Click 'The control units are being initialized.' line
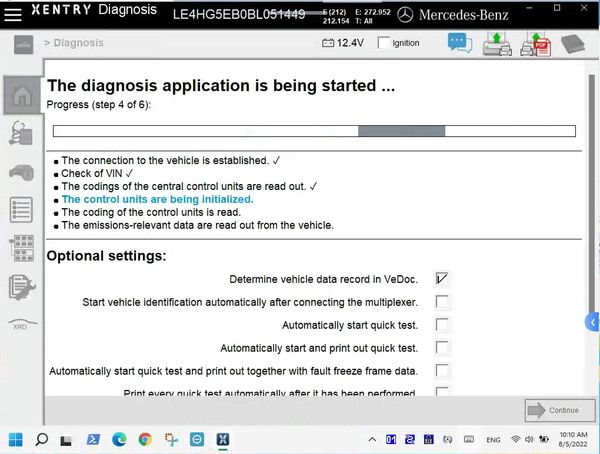Screen dimensions: 600x454 click(x=157, y=199)
